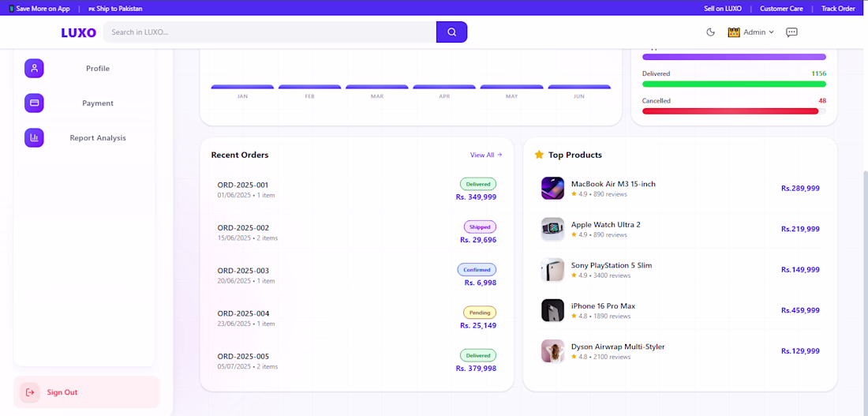Click the magnifier search button

point(451,32)
